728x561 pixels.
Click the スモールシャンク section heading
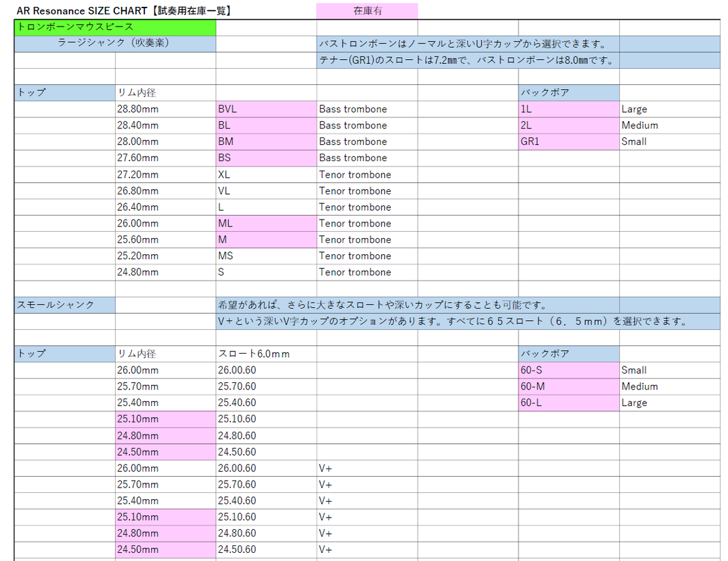tap(65, 305)
